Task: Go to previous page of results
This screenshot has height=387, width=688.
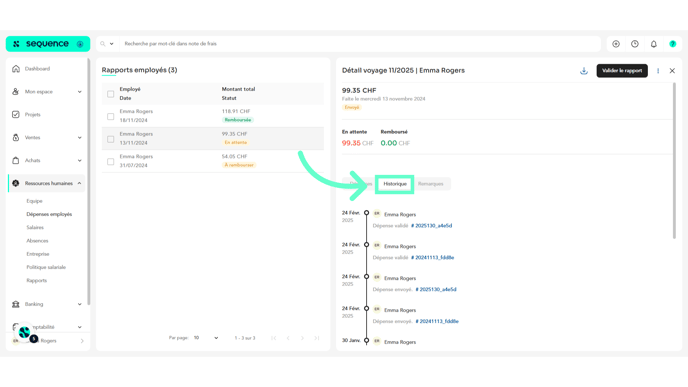Action: pyautogui.click(x=288, y=338)
